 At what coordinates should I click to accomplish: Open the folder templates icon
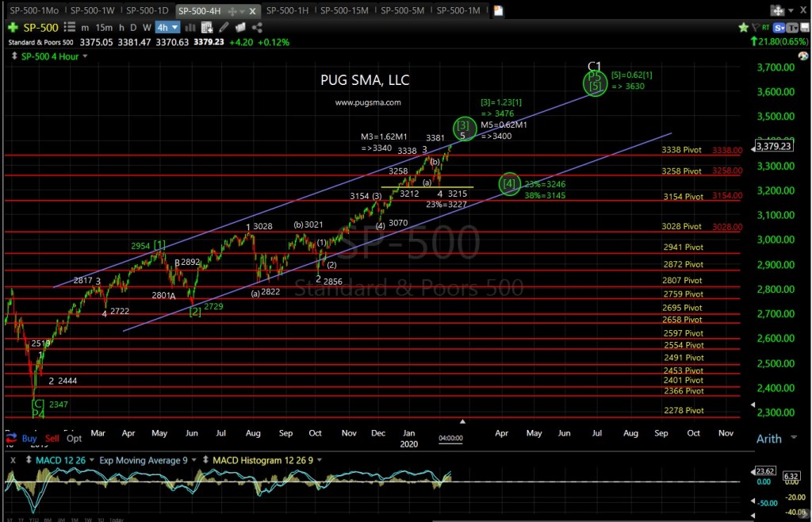tap(240, 28)
